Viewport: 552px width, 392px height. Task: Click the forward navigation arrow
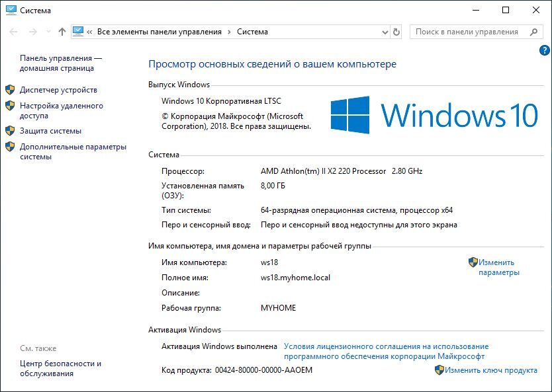click(x=31, y=32)
